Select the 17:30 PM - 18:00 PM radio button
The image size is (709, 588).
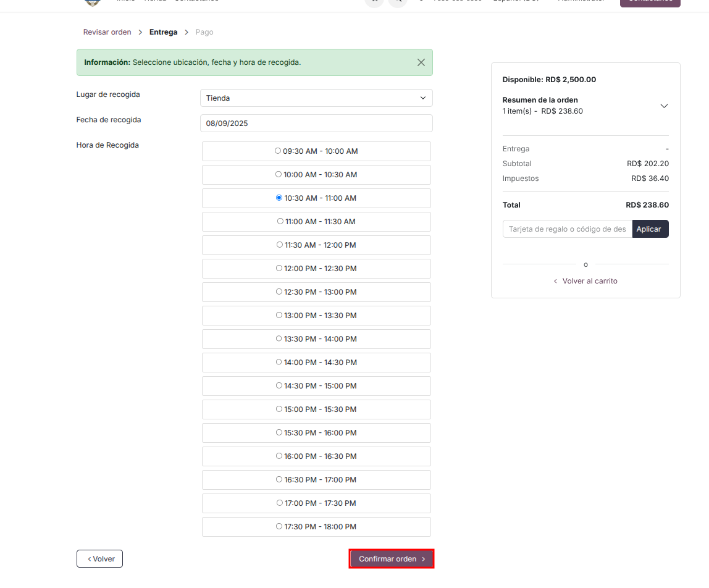(280, 526)
